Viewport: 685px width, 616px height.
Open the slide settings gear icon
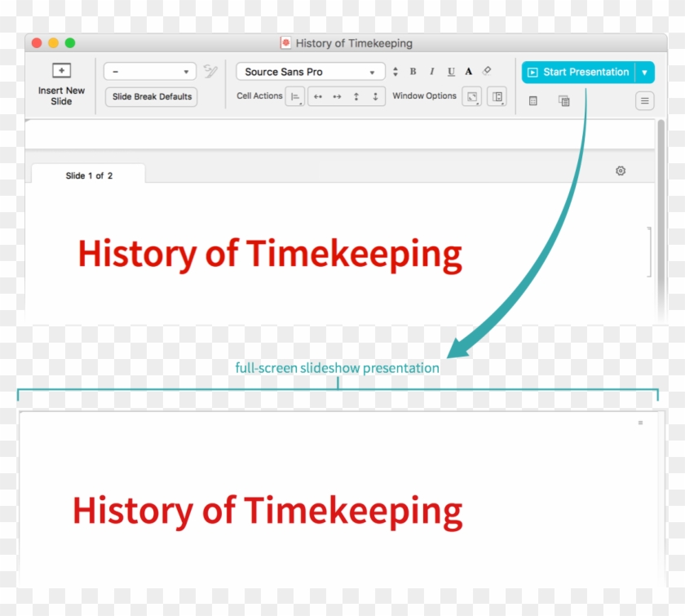pyautogui.click(x=621, y=171)
